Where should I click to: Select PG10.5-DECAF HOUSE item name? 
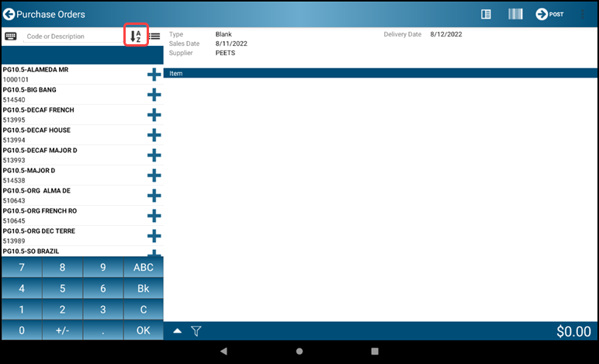[x=36, y=130]
